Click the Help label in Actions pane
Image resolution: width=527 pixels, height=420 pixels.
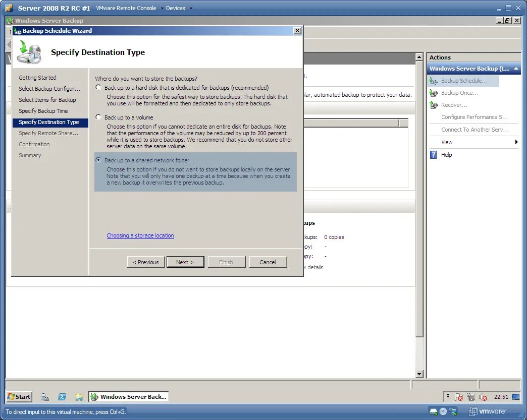(446, 155)
